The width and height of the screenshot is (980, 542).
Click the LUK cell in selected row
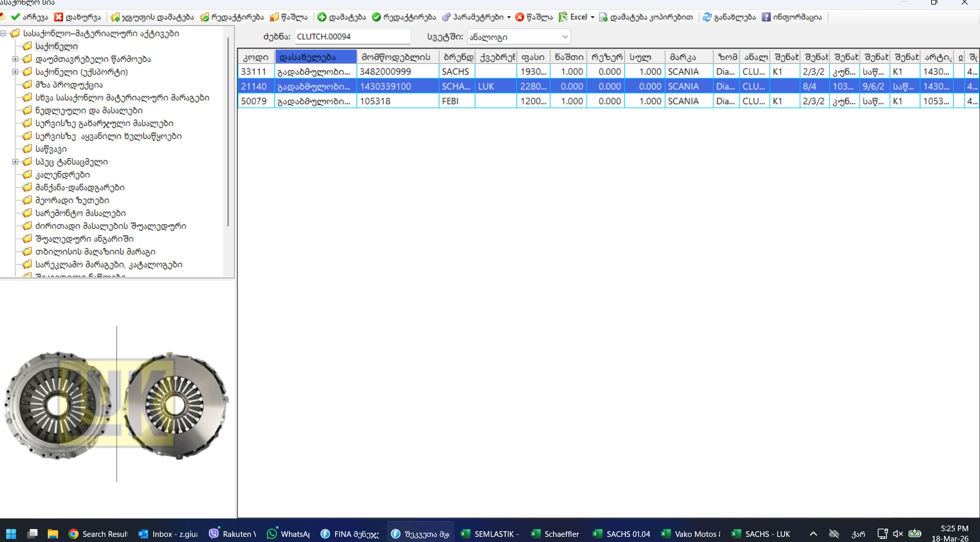496,86
